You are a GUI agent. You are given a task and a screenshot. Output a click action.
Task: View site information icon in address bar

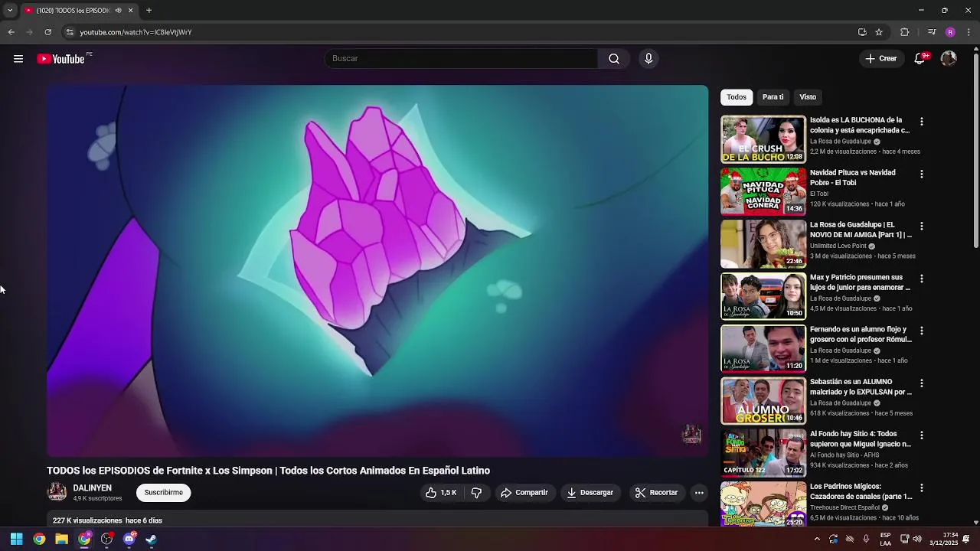(x=70, y=32)
